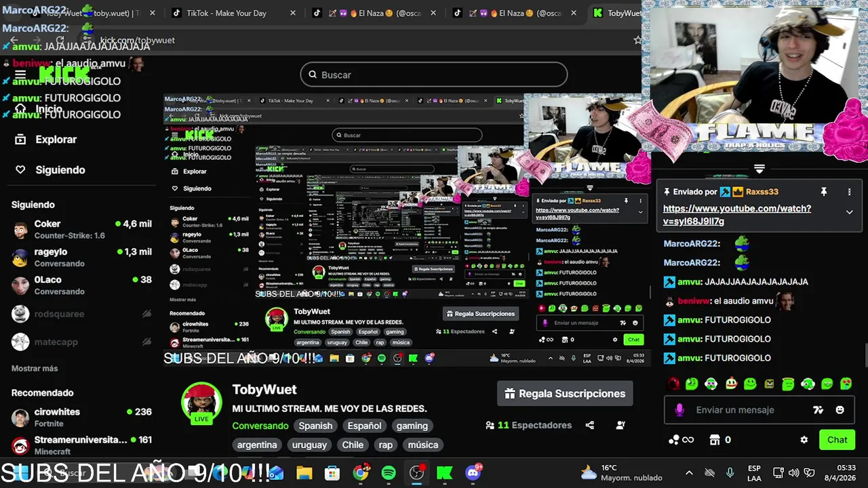
Task: Open volume control in system tray
Action: coord(793,473)
